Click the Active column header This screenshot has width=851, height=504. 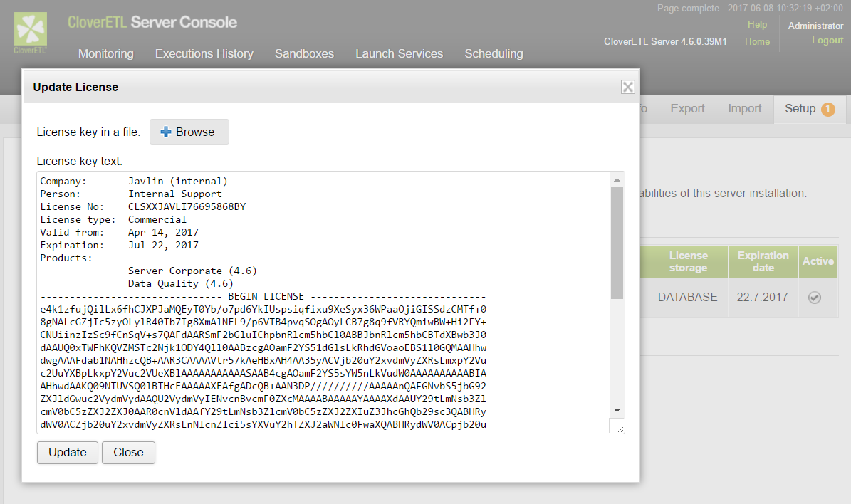818,261
